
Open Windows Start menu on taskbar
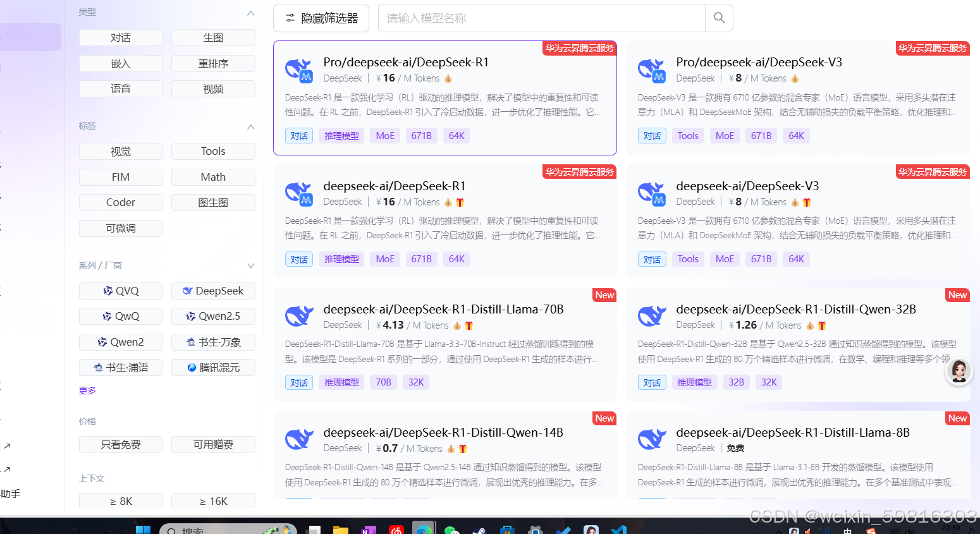pyautogui.click(x=144, y=530)
